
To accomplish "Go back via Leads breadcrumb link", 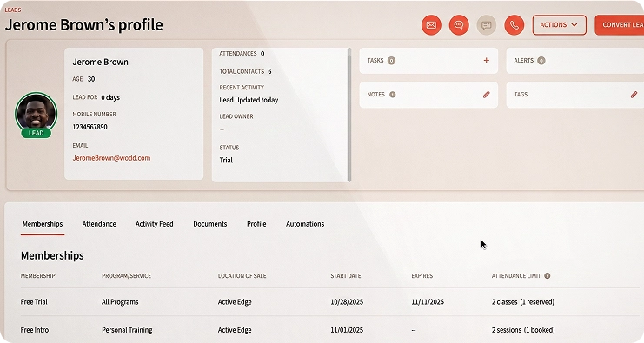I will tap(13, 10).
